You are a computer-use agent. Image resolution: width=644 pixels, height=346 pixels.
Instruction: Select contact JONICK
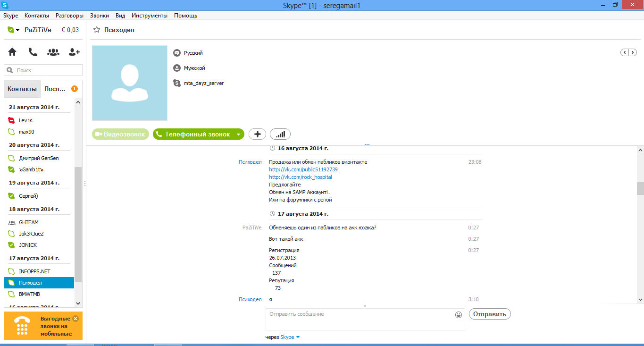[x=39, y=245]
